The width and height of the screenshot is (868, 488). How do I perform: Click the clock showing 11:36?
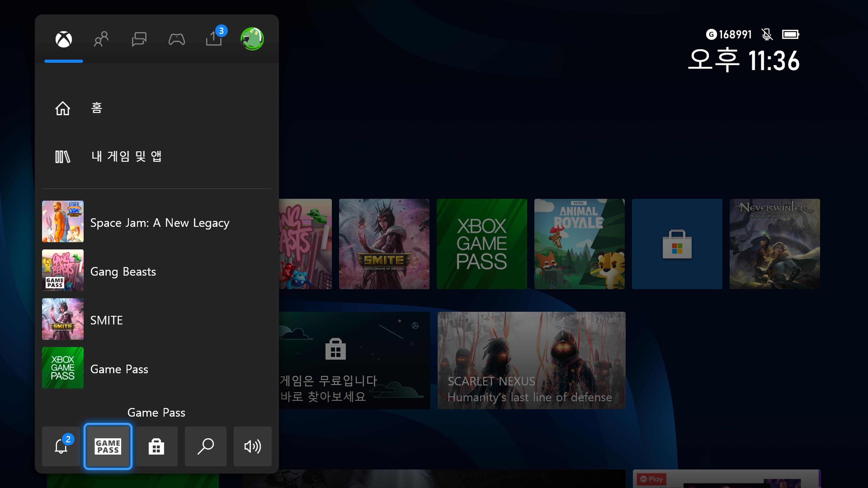coord(744,61)
